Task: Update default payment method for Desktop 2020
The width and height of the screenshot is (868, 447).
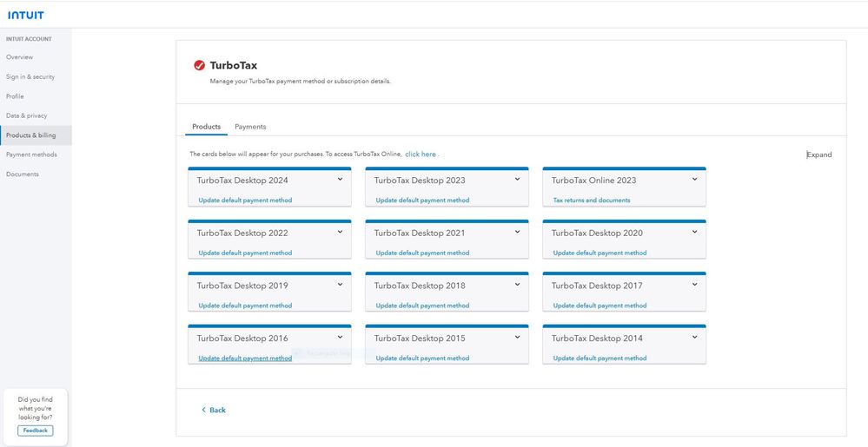Action: pos(600,253)
